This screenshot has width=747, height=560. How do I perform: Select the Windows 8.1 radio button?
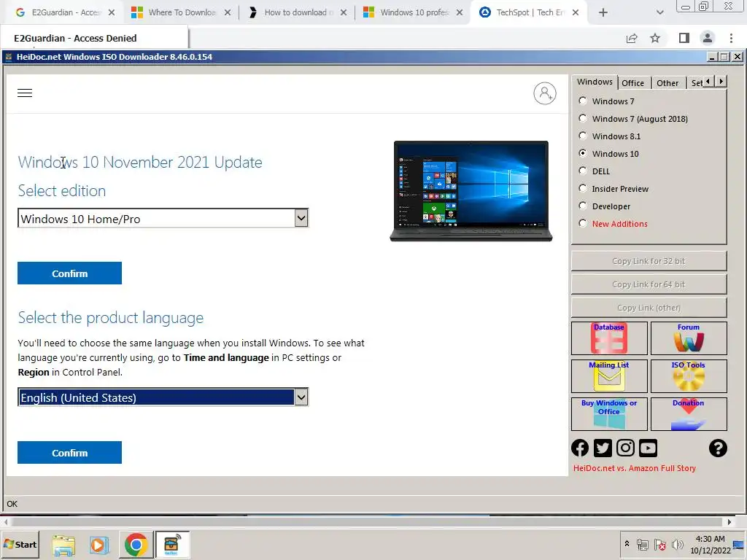point(583,136)
